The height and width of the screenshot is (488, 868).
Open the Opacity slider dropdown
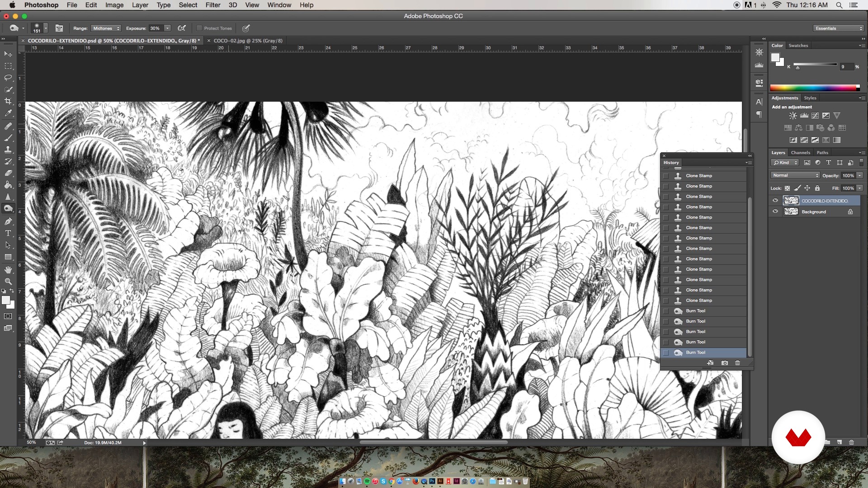(x=859, y=175)
